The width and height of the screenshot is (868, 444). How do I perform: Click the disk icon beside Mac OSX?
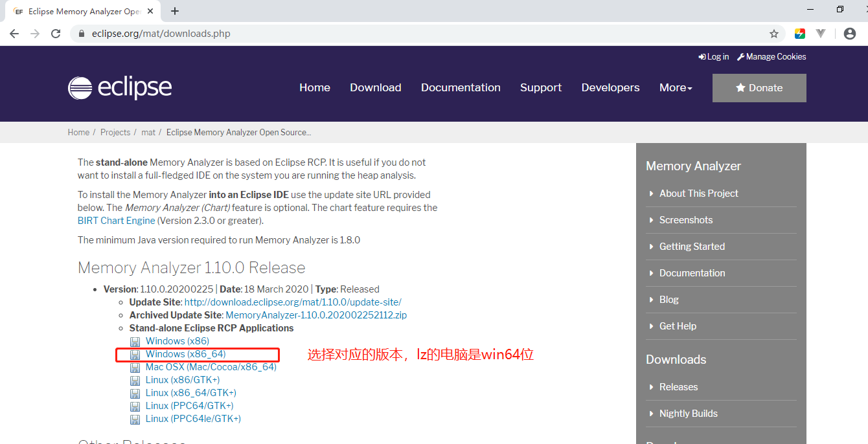point(135,368)
